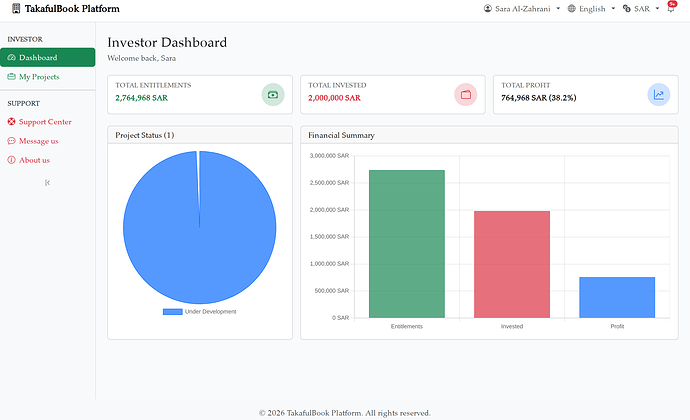Click the 1,500,000 SAR axis label
The image size is (690, 420).
coord(329,237)
